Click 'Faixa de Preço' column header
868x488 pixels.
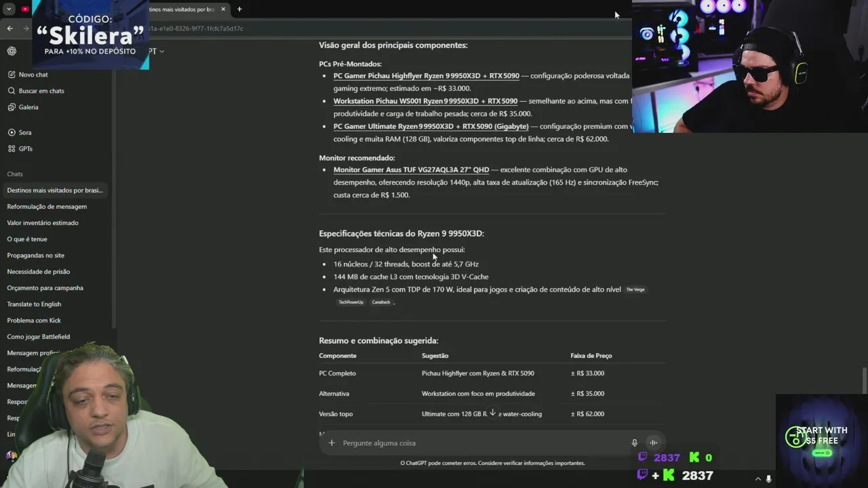tap(591, 356)
